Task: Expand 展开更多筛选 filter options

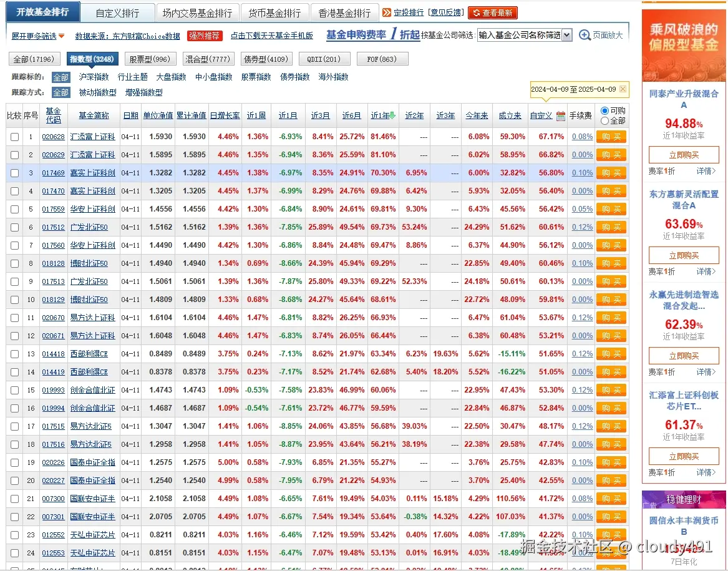Action: [34, 36]
